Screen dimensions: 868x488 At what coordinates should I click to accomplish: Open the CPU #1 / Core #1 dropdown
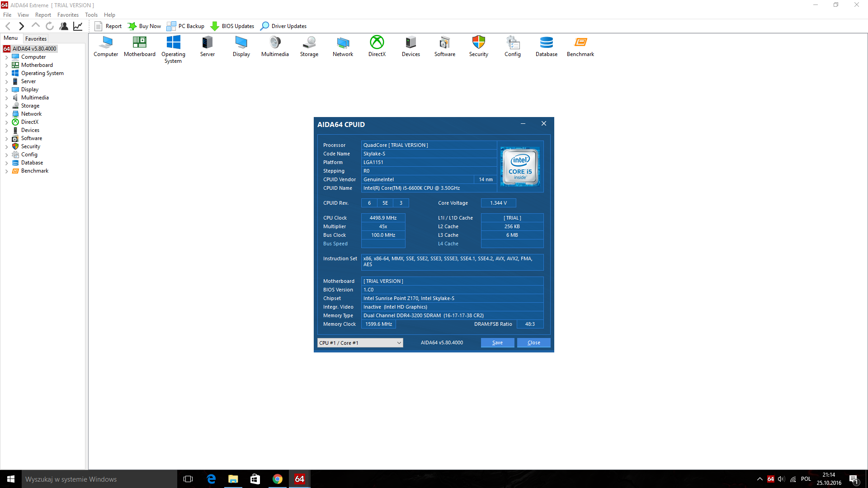click(360, 343)
